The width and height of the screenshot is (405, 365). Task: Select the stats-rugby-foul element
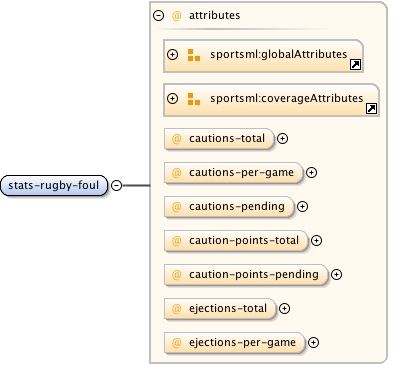tap(54, 185)
